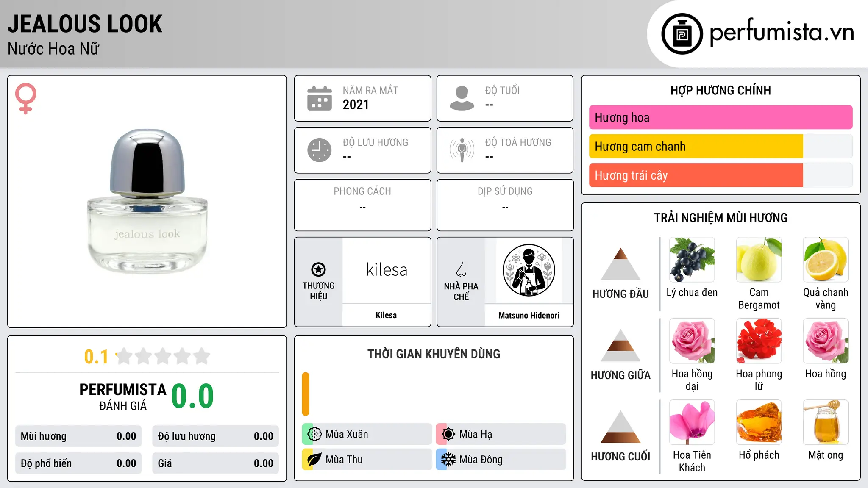Click the Giá 0.00 score row

point(215,463)
